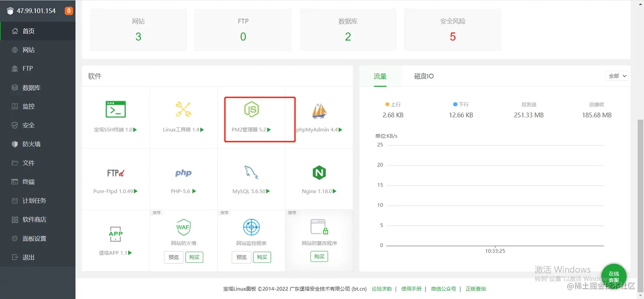The height and width of the screenshot is (299, 644).
Task: Expand the 全部 network dropdown
Action: (x=617, y=76)
